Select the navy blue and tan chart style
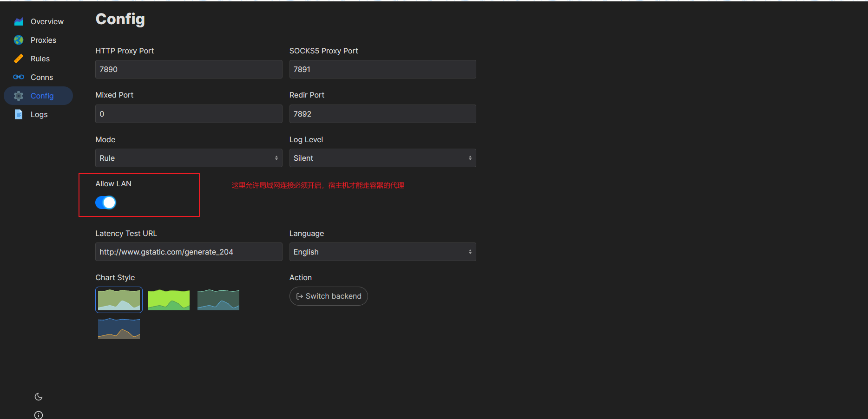This screenshot has height=419, width=868. [x=119, y=328]
